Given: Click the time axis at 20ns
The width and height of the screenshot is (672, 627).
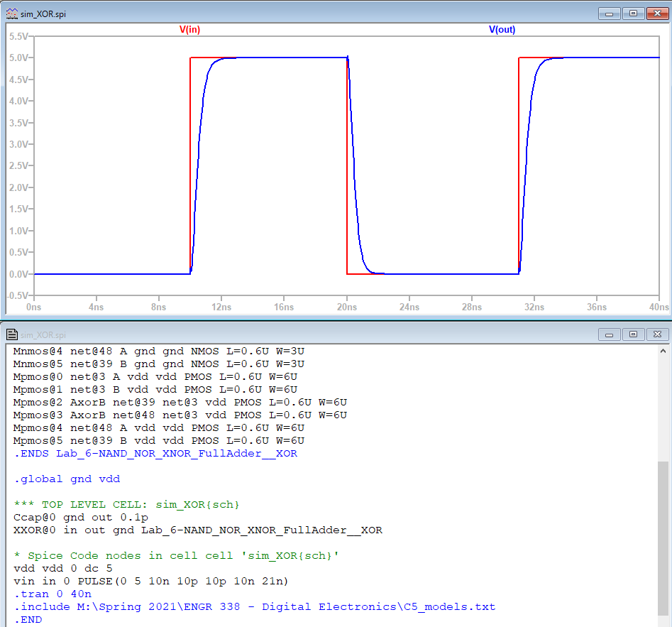Looking at the screenshot, I should tap(346, 307).
